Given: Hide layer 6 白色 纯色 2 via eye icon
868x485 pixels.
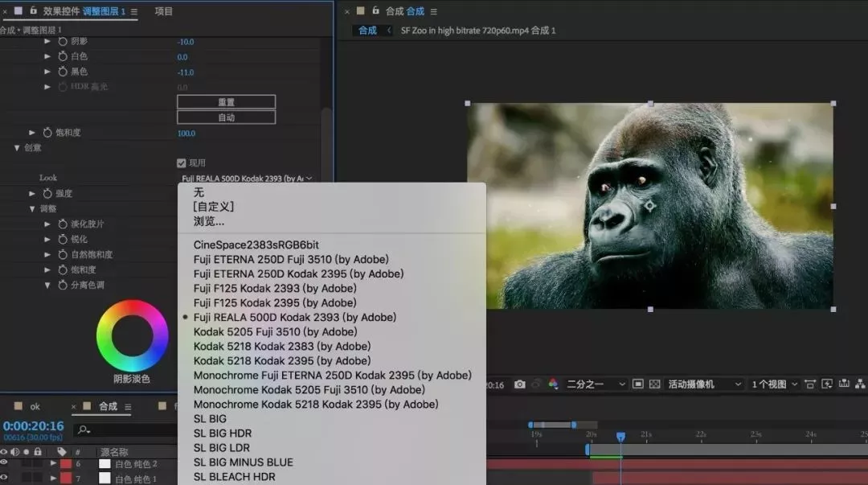Looking at the screenshot, I should point(5,462).
